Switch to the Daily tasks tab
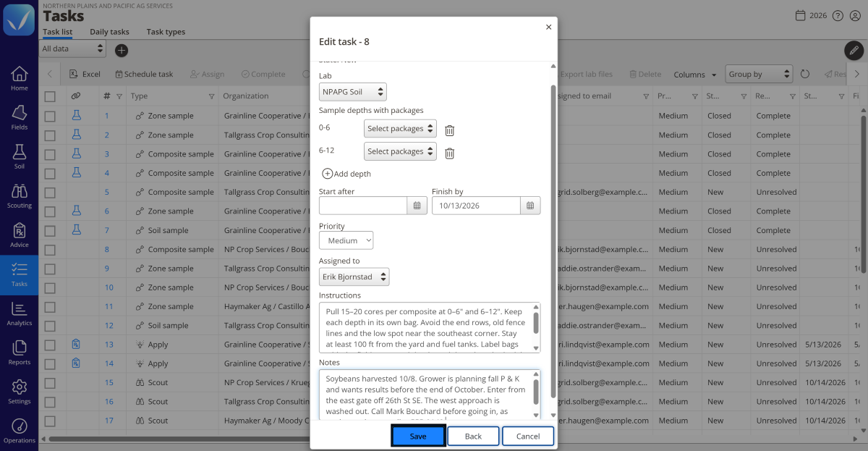Viewport: 868px width, 451px height. click(x=109, y=32)
